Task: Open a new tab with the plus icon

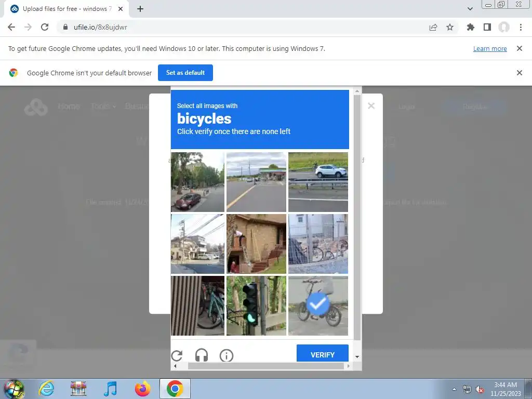Action: click(x=140, y=9)
